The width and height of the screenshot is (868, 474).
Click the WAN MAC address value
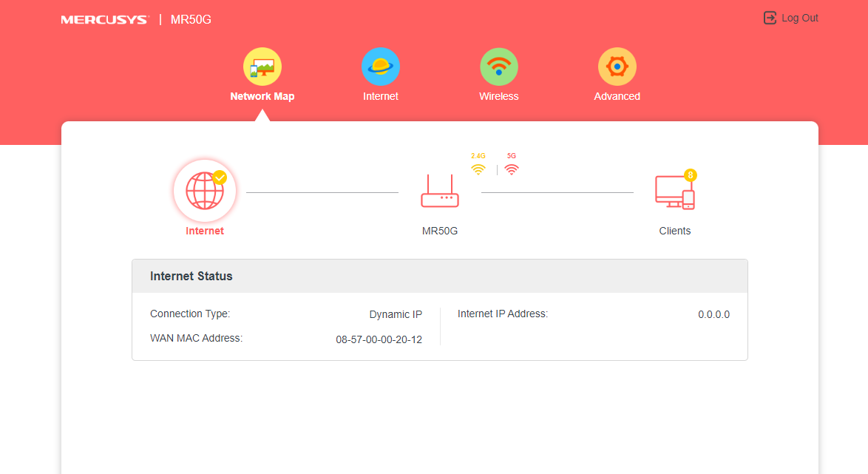[x=379, y=339]
